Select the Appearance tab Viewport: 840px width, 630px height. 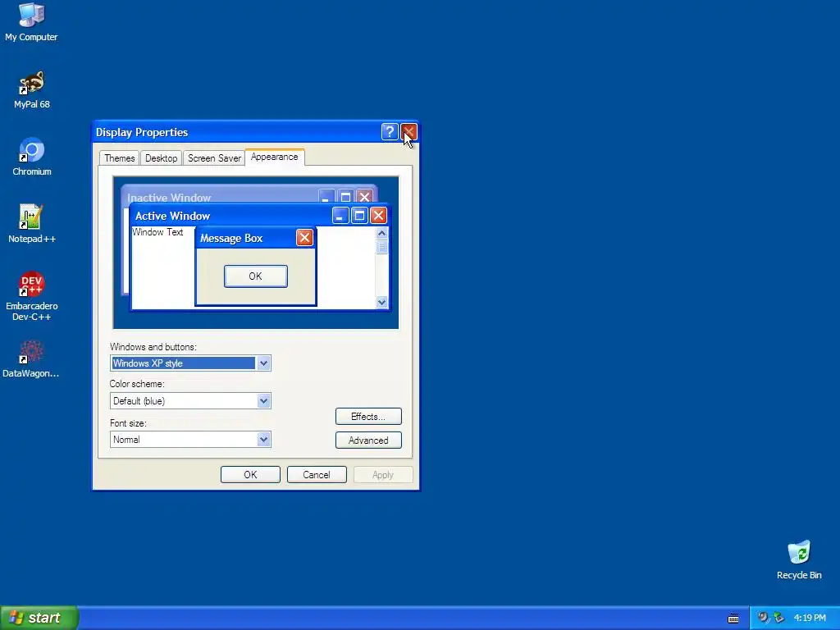point(274,157)
